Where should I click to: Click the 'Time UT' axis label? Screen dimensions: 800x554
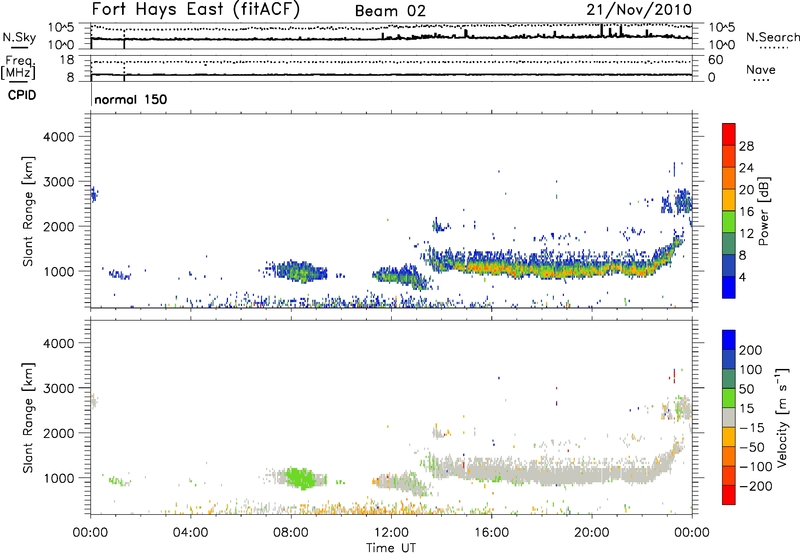(x=391, y=548)
